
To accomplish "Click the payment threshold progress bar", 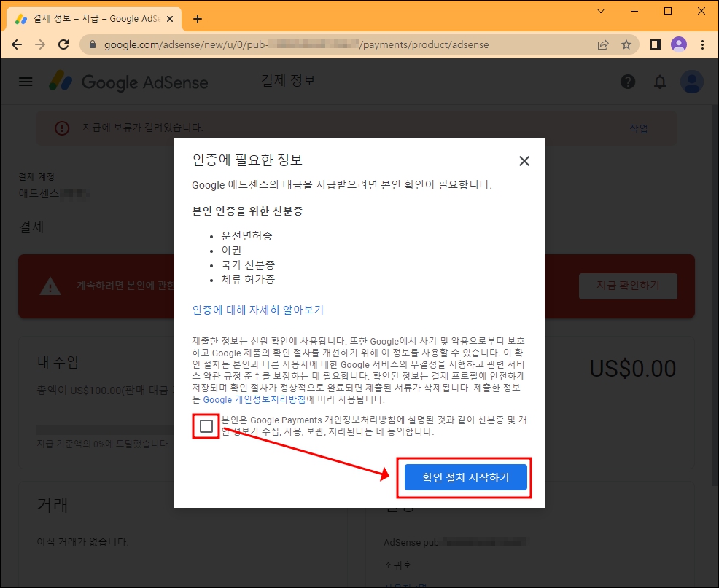I will [106, 429].
